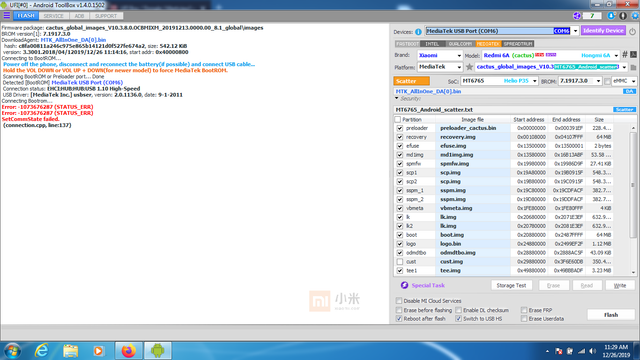Click the blue DA badge
The height and width of the screenshot is (360, 640).
click(x=629, y=91)
